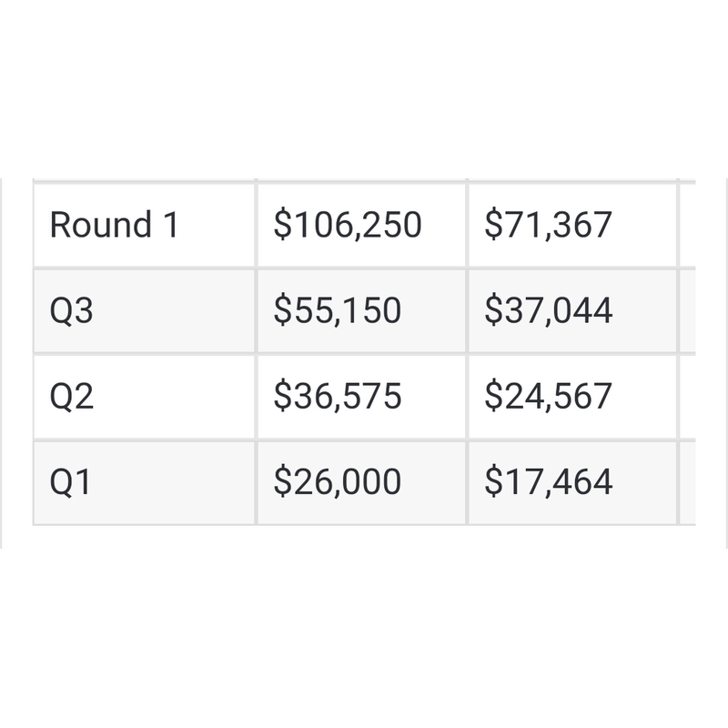This screenshot has width=728, height=728.
Task: Click the $106,250 amount cell
Action: click(x=361, y=225)
